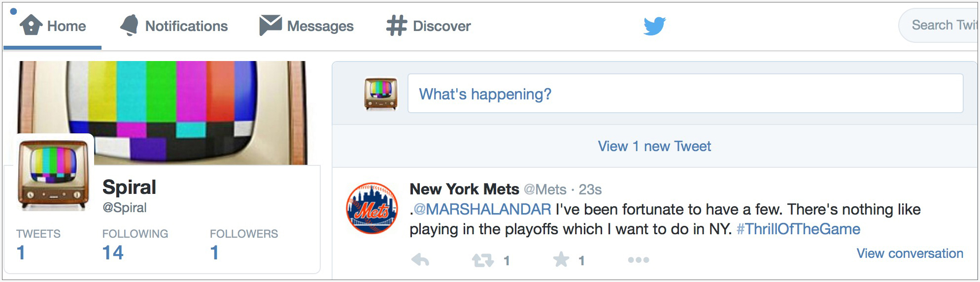Open the Messages envelope icon
Screen dimensions: 980x282
click(x=270, y=25)
